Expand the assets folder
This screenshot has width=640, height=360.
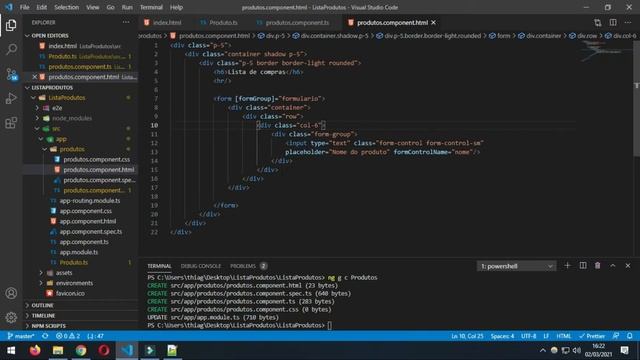tap(41, 273)
